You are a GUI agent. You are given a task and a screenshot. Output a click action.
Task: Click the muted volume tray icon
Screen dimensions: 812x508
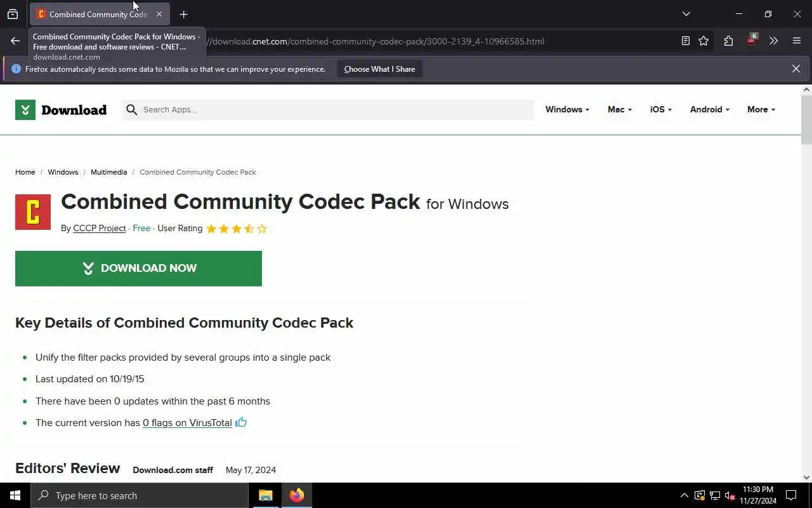(x=730, y=495)
